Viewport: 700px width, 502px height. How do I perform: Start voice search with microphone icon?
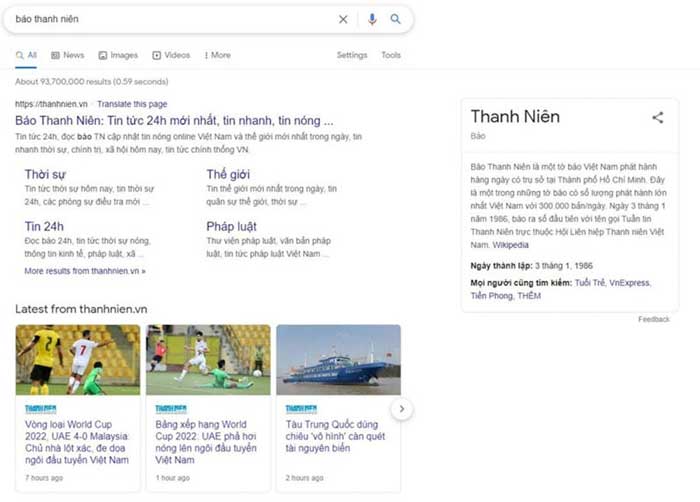pos(372,19)
